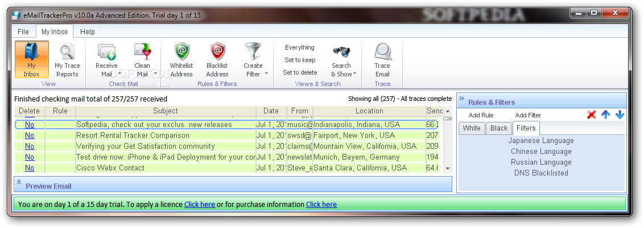644x228 pixels.
Task: Switch to My Inbox ribbon tab
Action: tap(55, 32)
